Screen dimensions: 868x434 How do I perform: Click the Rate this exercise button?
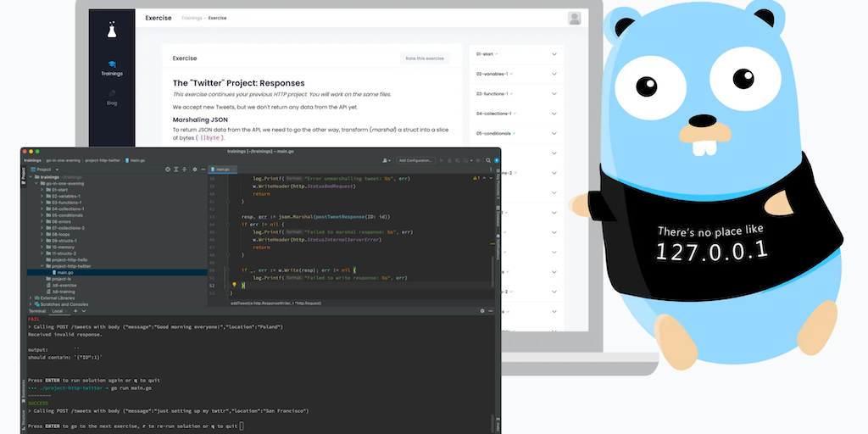(423, 58)
